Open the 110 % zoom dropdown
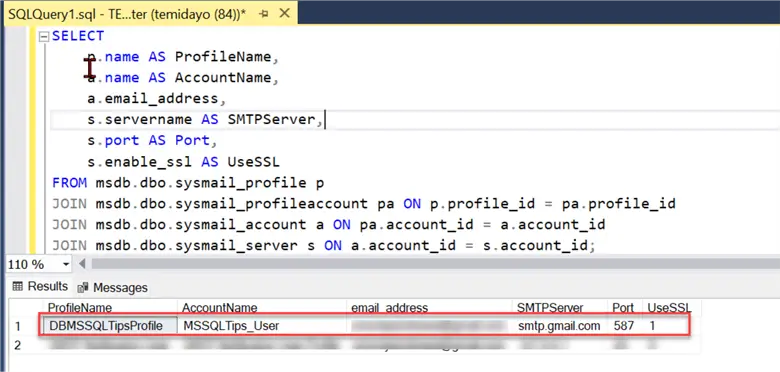Screen dimensions: 780x372 (66, 265)
